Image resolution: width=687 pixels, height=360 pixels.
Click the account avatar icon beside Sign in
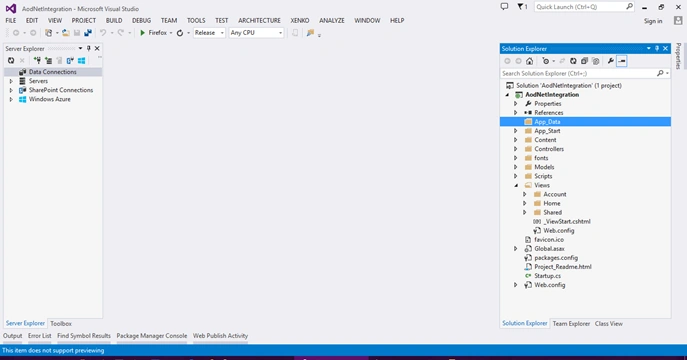pos(678,21)
